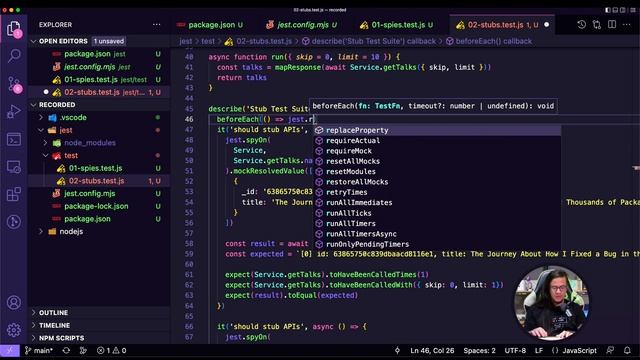
Task: Choose replaceProperty from autocomplete list
Action: click(x=437, y=130)
